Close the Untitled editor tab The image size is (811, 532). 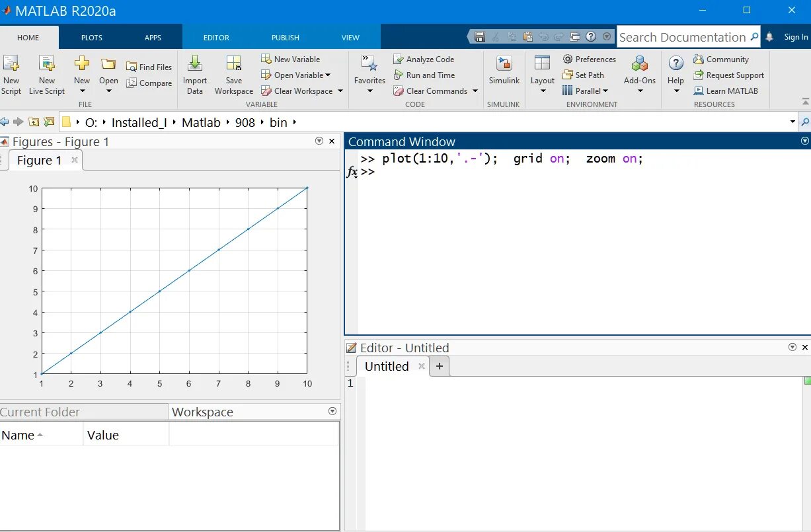click(422, 366)
